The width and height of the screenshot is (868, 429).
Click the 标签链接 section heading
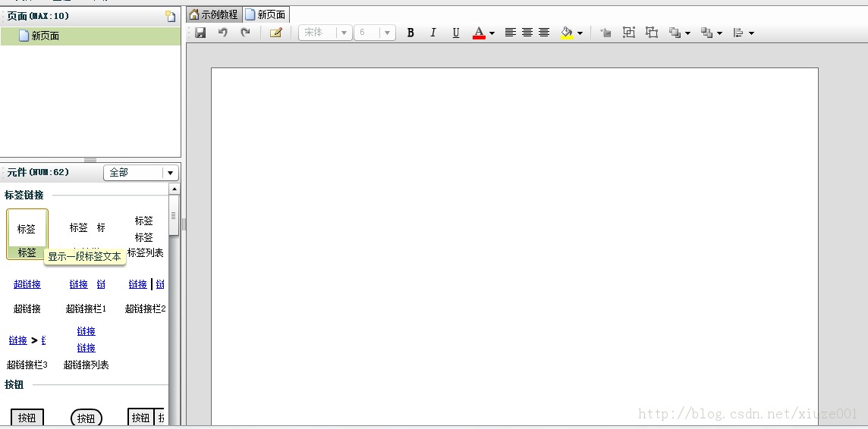(x=24, y=195)
